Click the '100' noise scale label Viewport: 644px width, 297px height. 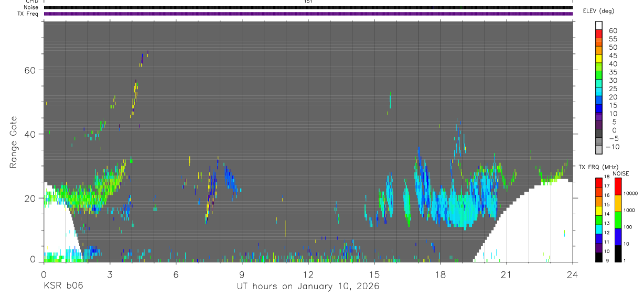[629, 227]
